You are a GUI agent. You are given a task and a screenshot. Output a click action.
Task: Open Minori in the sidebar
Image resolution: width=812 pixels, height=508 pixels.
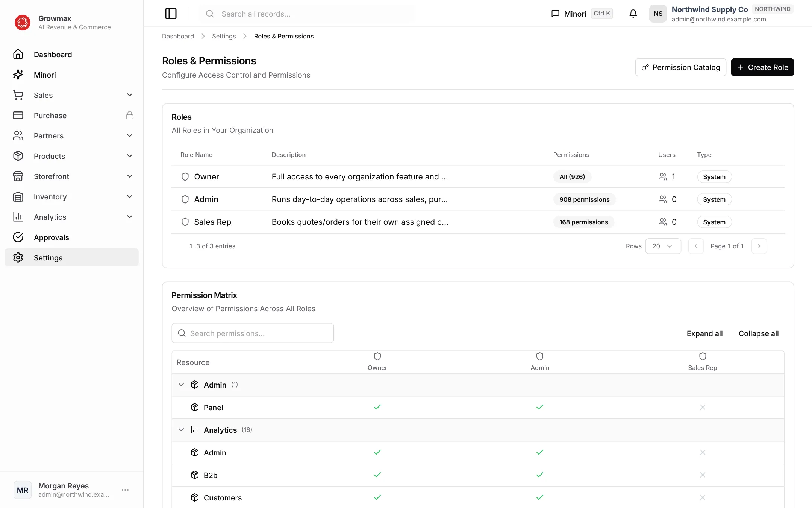tap(71, 75)
